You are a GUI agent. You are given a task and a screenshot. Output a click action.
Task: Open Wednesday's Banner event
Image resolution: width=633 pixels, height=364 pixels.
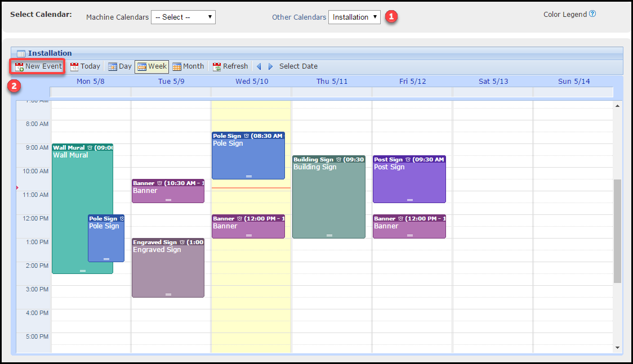[x=248, y=227]
